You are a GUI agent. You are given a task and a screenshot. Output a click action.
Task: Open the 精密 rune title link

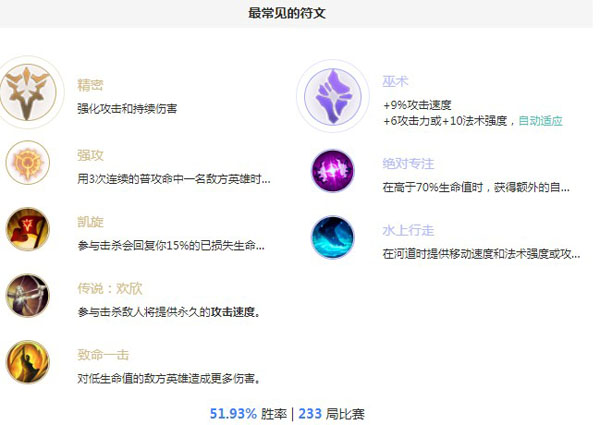coord(90,85)
